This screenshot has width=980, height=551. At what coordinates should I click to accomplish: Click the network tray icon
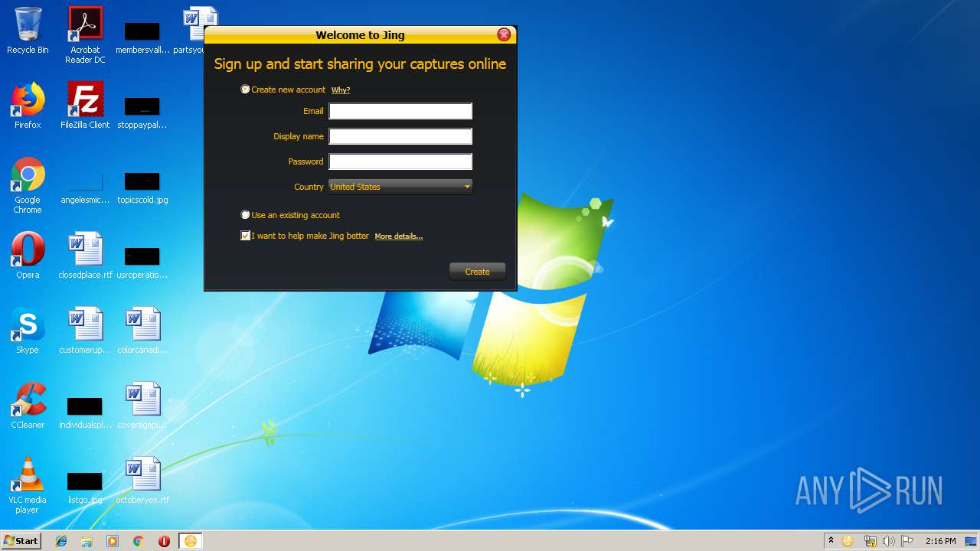pyautogui.click(x=870, y=541)
